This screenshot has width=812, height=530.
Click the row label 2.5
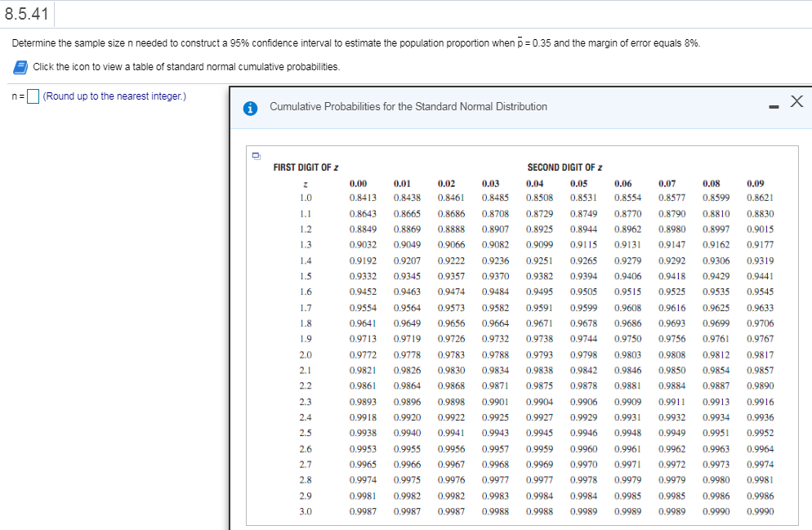point(306,433)
